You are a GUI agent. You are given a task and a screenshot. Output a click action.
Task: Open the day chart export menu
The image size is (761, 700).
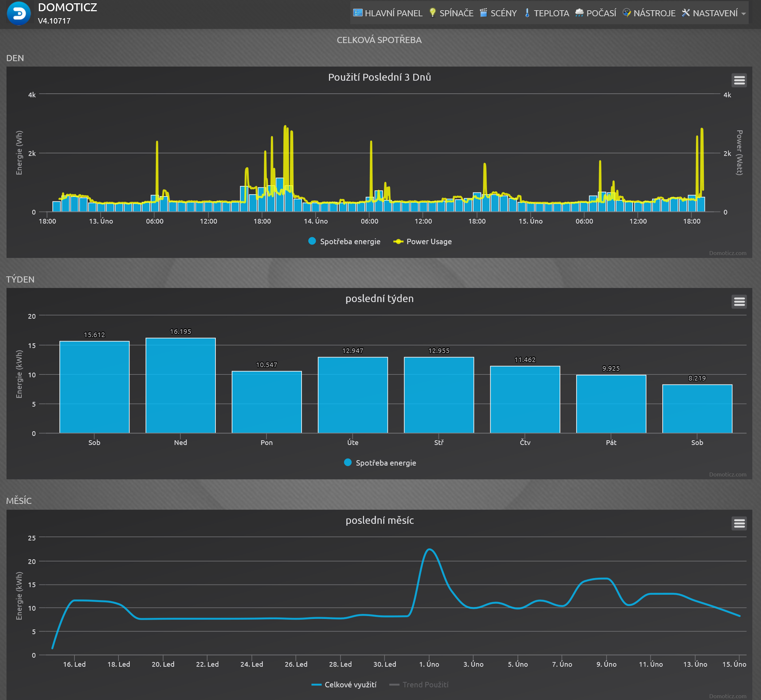pos(739,80)
